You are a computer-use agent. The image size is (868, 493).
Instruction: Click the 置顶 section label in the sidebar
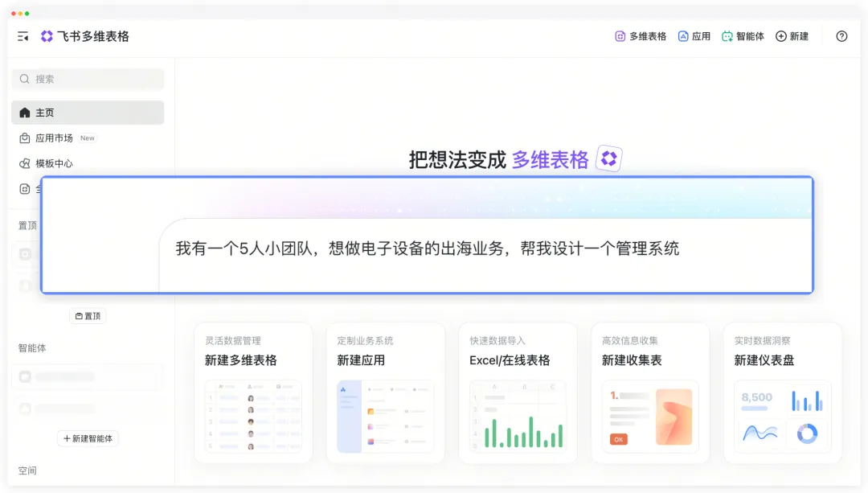coord(27,225)
